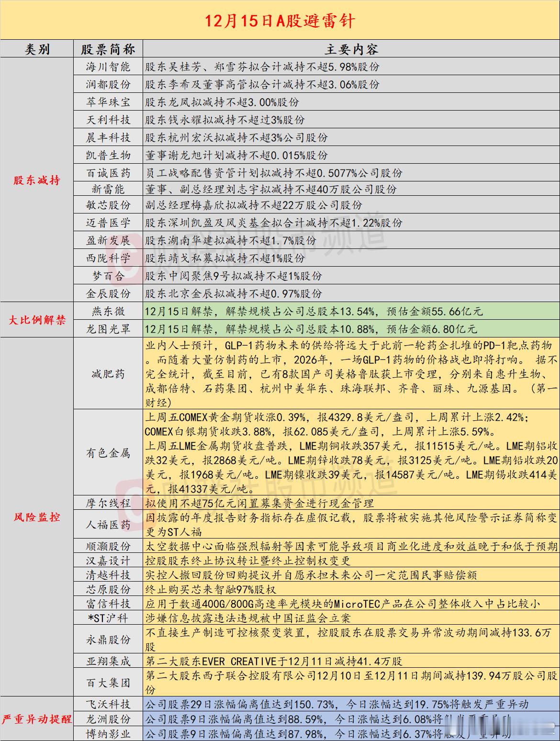Select stock name '迈普医学'
Image resolution: width=560 pixels, height=741 pixels.
pyautogui.click(x=108, y=223)
